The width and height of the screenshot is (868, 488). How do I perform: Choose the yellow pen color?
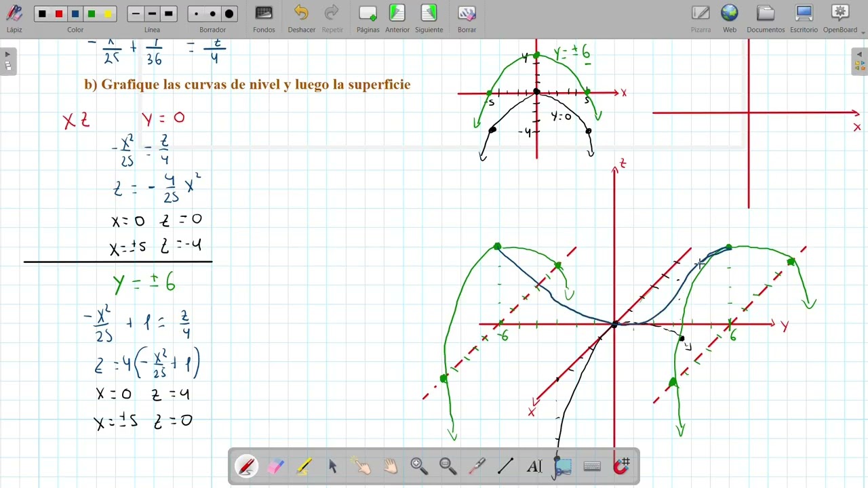pos(108,14)
